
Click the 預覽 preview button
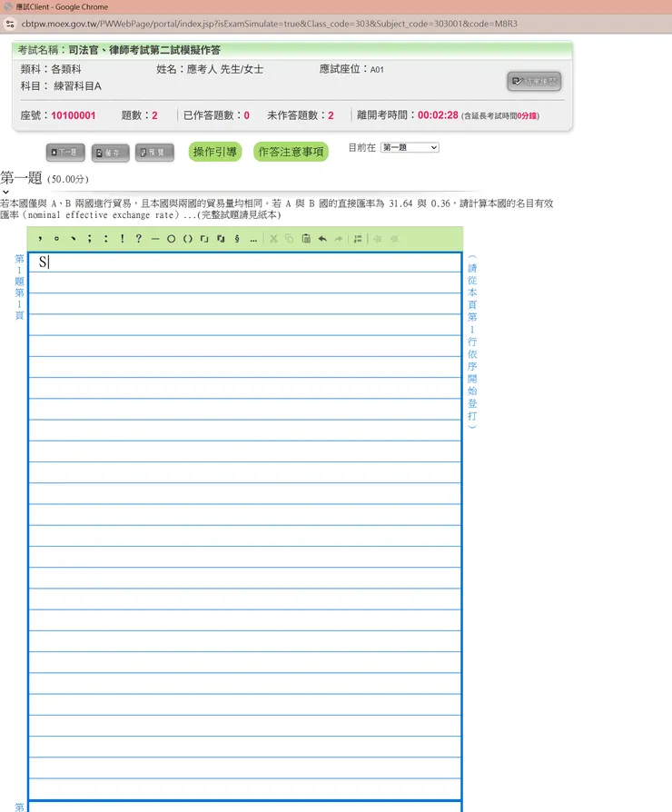[x=154, y=153]
